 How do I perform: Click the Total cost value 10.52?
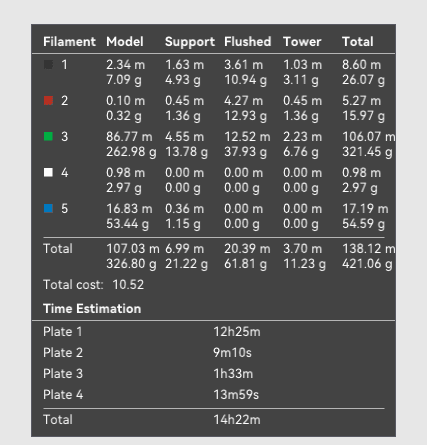(x=128, y=285)
